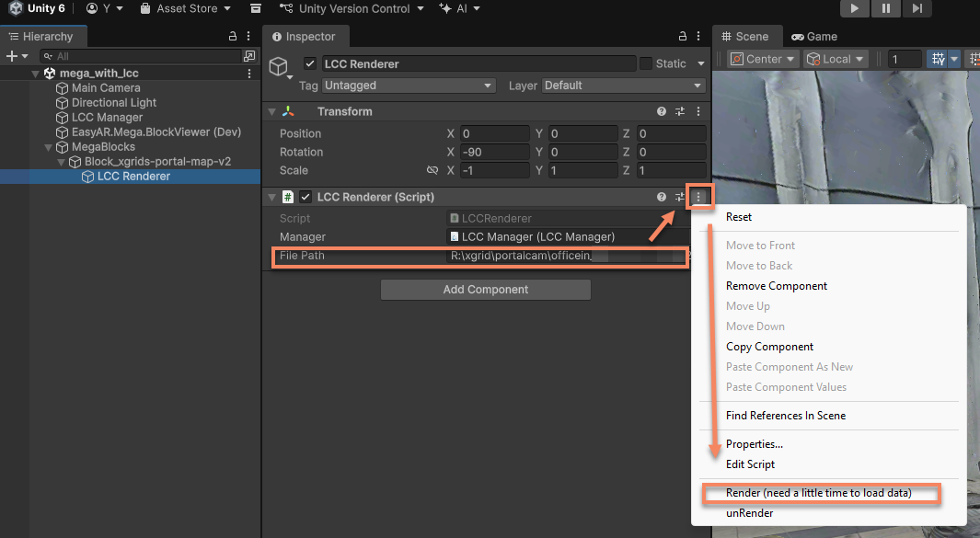The image size is (980, 538).
Task: Open LCC Renderer script three-dot menu
Action: [699, 197]
